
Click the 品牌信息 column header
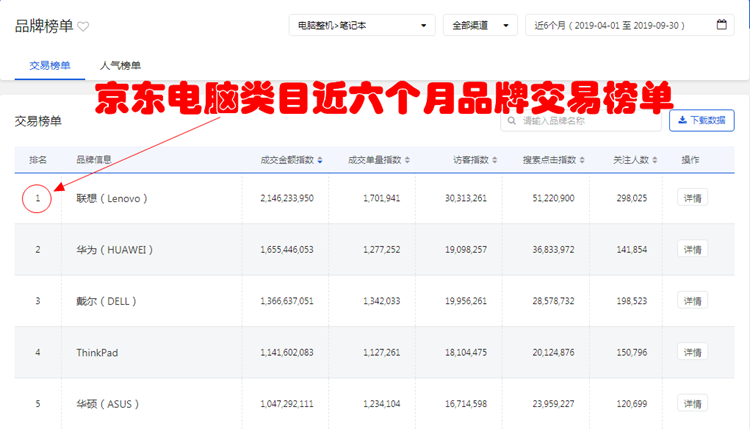[94, 160]
